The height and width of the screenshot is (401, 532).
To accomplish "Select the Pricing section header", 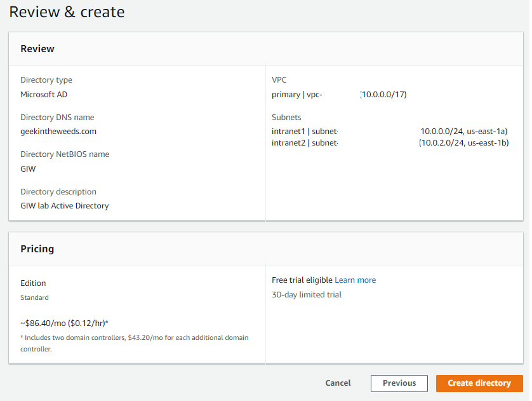I will (37, 249).
